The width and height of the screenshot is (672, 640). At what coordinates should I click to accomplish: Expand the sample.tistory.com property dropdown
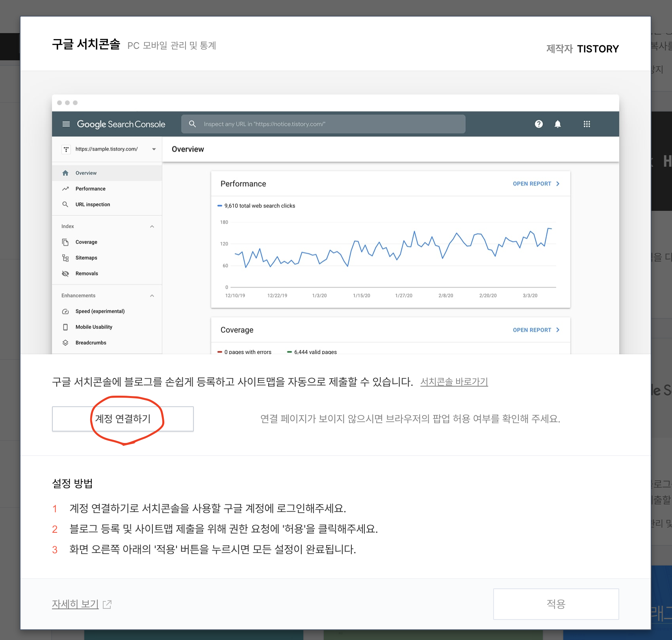click(x=154, y=149)
